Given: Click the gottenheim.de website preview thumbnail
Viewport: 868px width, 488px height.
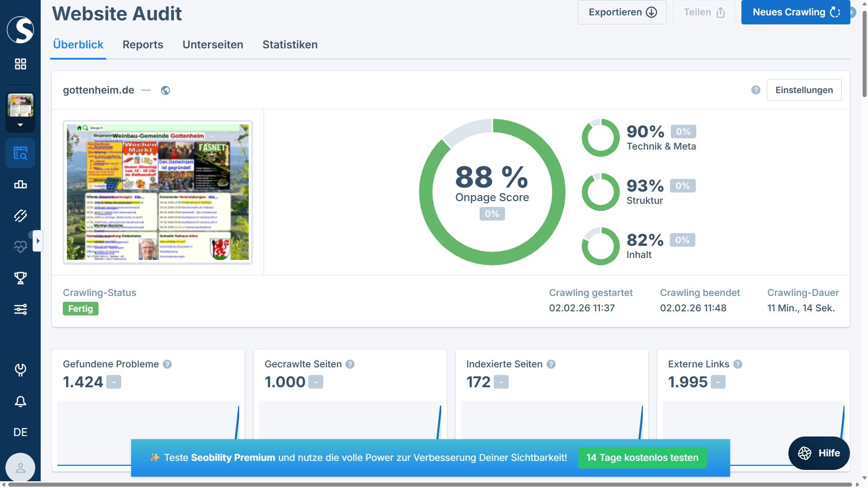Looking at the screenshot, I should [x=158, y=192].
